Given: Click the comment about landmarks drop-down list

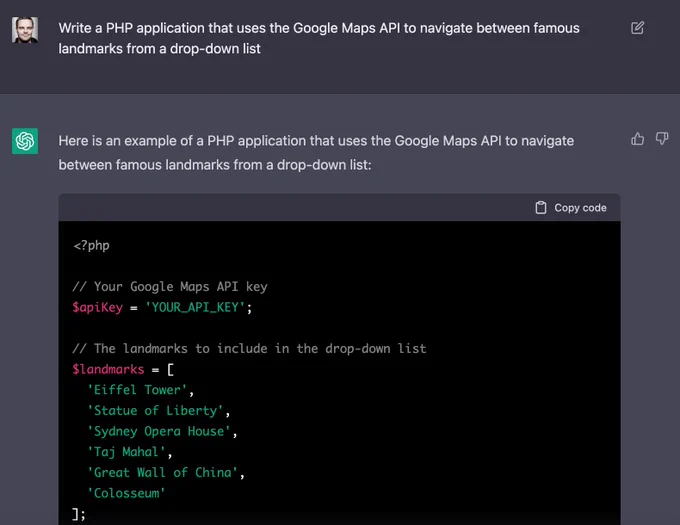Looking at the screenshot, I should coord(249,349).
